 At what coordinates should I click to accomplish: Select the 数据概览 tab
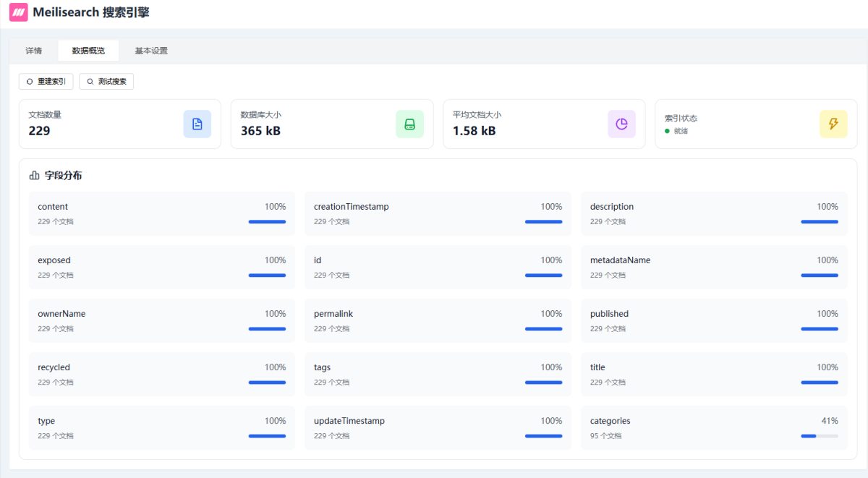88,51
